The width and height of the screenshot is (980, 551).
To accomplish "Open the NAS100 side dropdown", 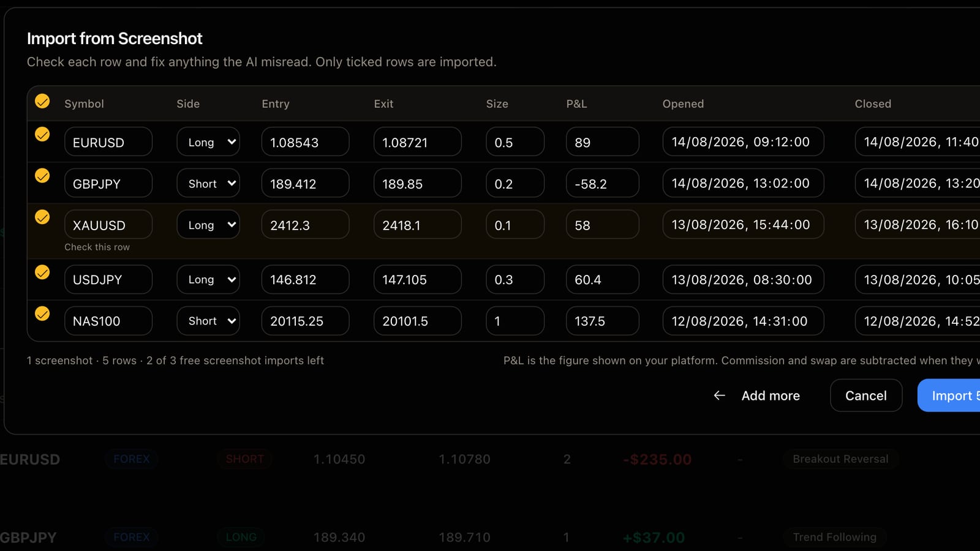I will click(208, 321).
